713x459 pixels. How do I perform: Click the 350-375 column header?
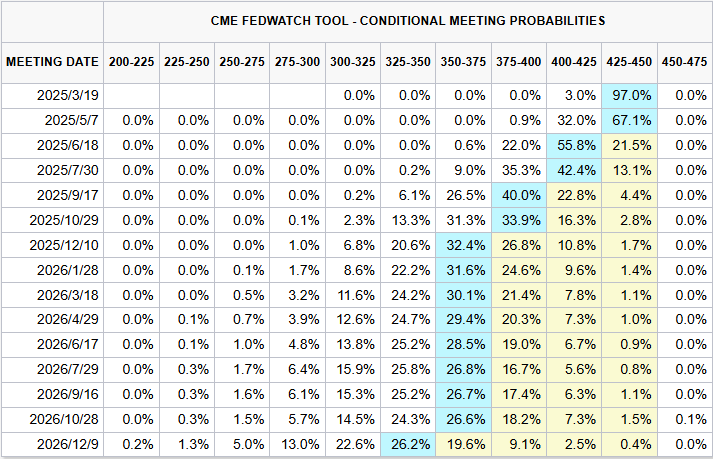click(463, 61)
